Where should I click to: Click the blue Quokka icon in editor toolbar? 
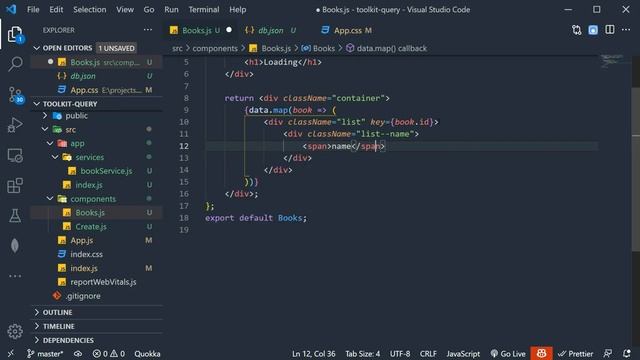(x=593, y=30)
